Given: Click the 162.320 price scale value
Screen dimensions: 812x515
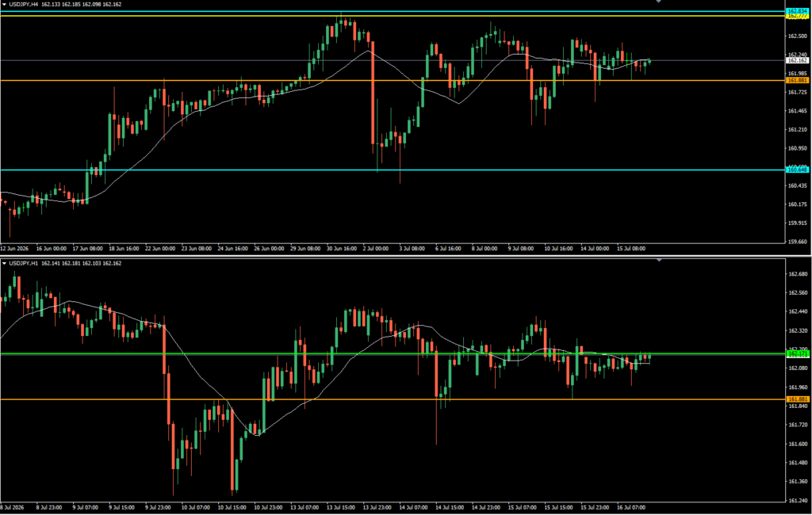Looking at the screenshot, I should point(798,330).
